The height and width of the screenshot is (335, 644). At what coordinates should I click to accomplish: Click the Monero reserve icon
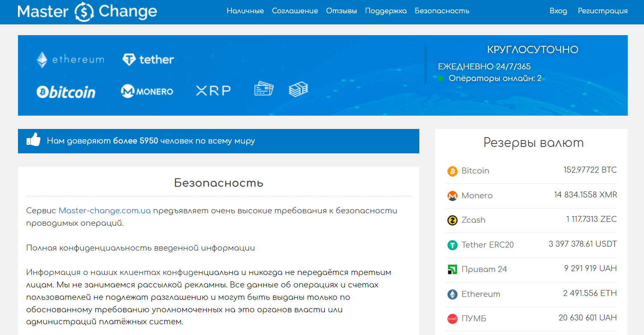(452, 196)
